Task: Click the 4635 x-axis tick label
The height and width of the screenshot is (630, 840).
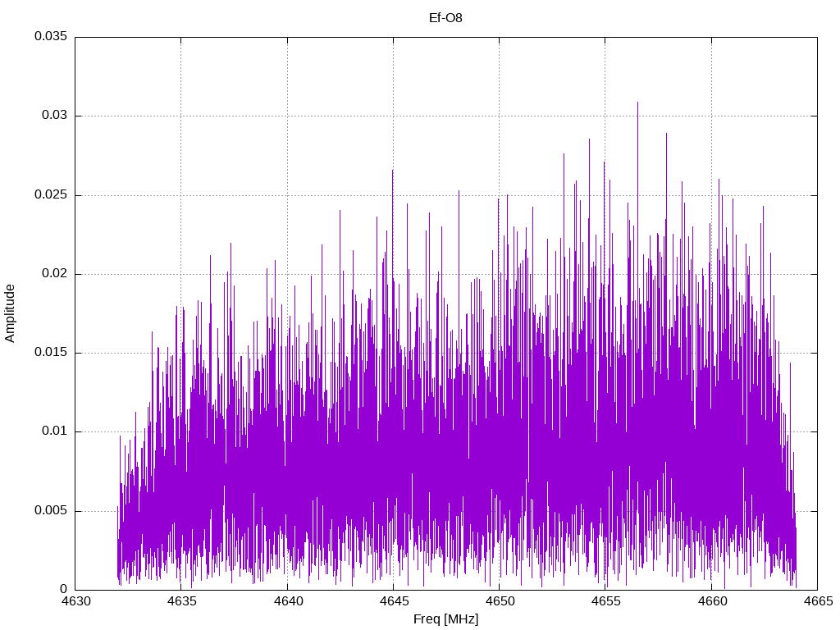Action: (181, 601)
